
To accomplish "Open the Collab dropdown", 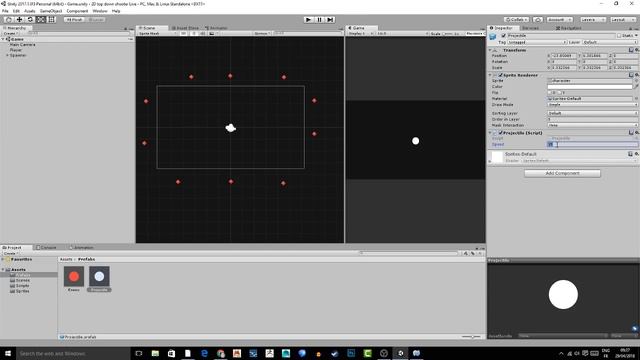I will coord(516,20).
